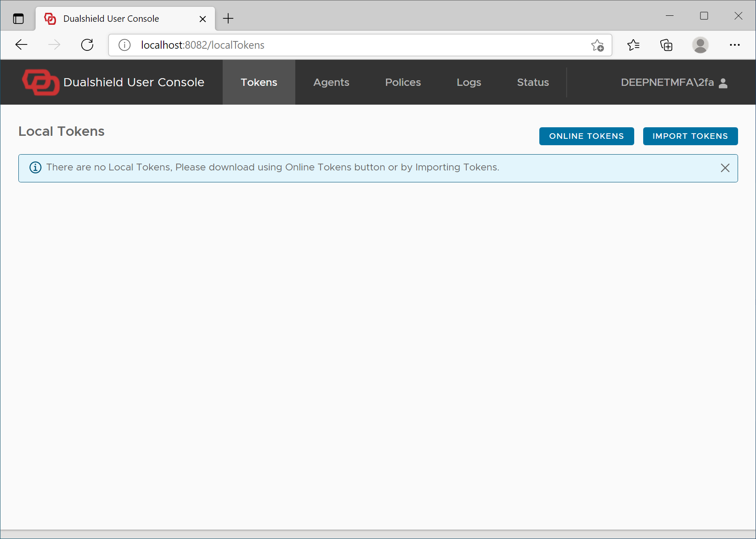Go to the Logs section
The width and height of the screenshot is (756, 539).
click(469, 82)
